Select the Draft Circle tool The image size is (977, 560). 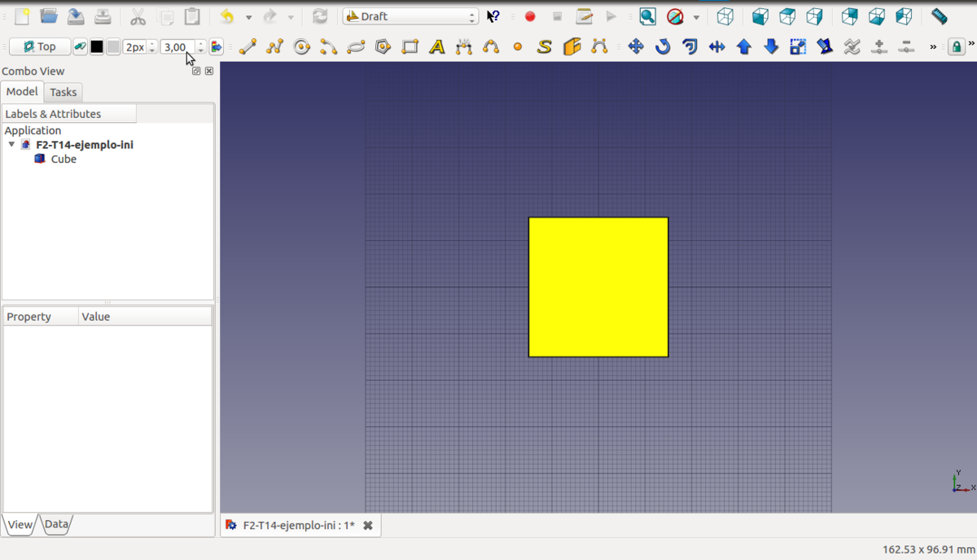tap(302, 47)
